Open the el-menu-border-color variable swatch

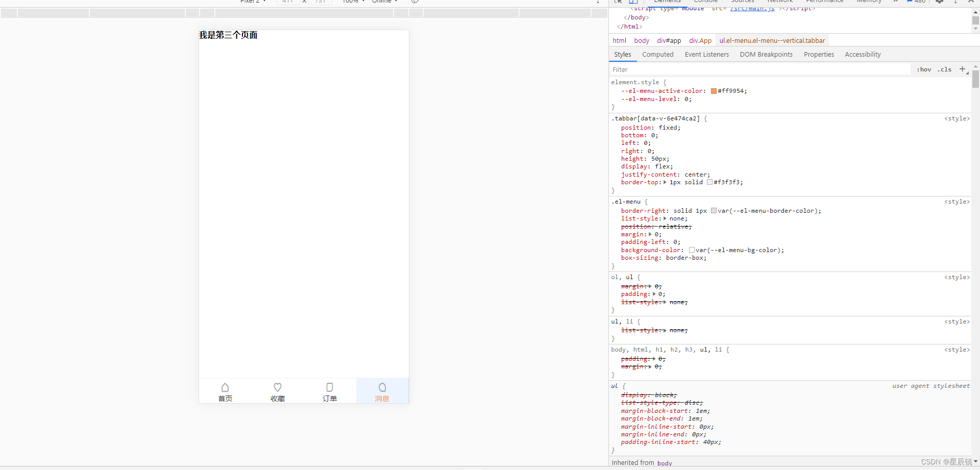[714, 211]
